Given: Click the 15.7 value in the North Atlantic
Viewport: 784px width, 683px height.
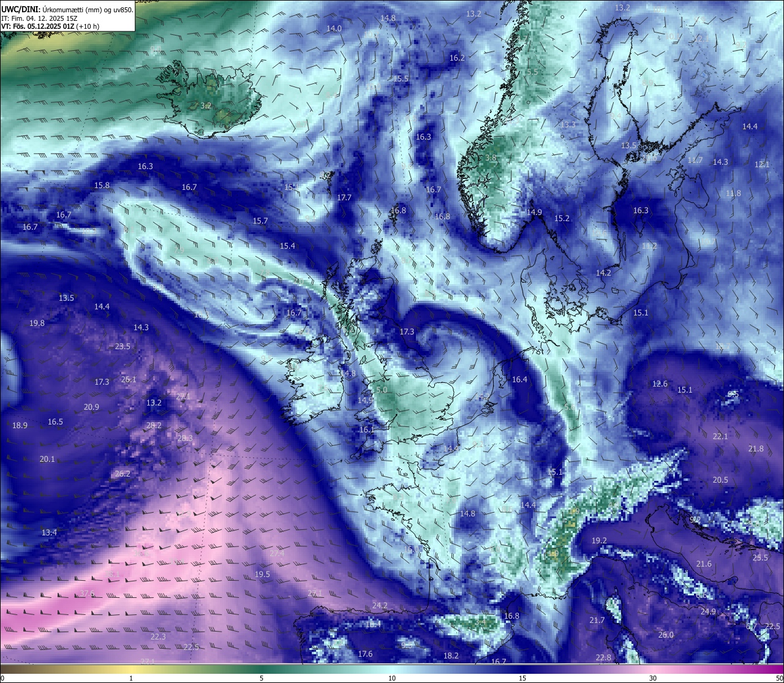Looking at the screenshot, I should [x=260, y=221].
